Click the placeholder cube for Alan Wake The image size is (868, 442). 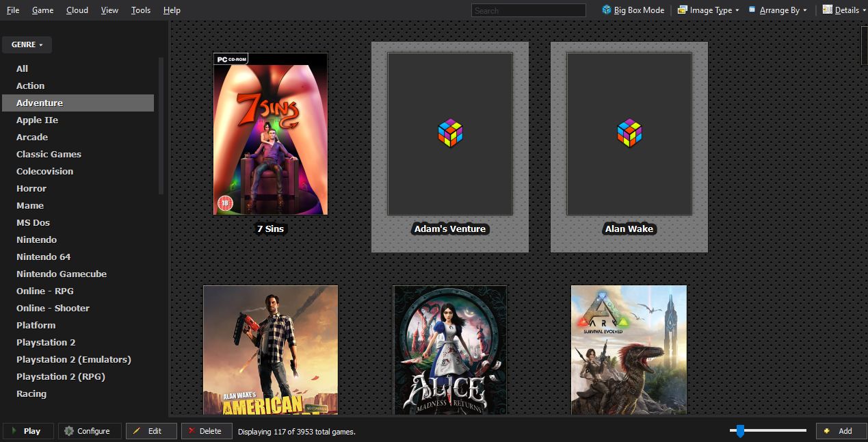pyautogui.click(x=629, y=132)
